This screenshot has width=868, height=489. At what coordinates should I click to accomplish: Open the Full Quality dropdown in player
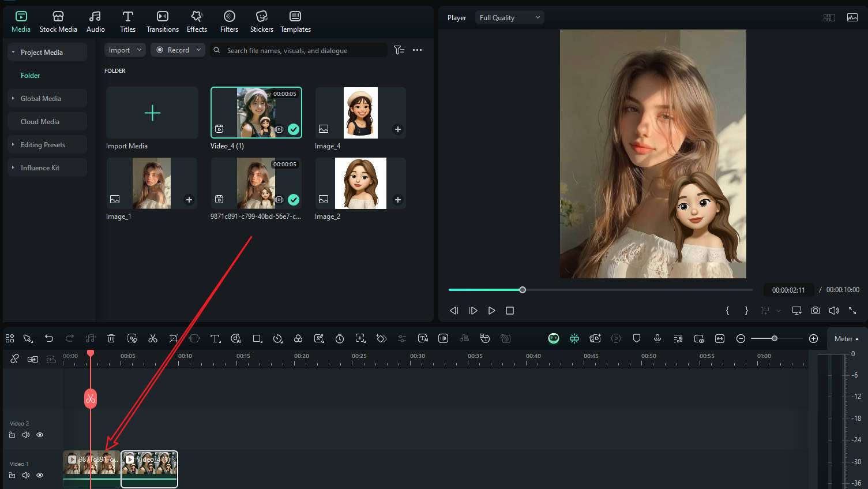(x=510, y=18)
